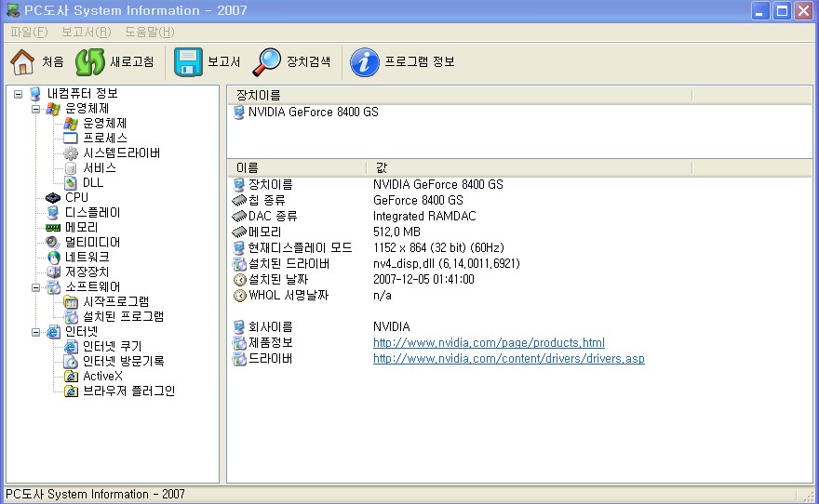The width and height of the screenshot is (819, 504).
Task: Select the 인터넷 방문기록 clock icon
Action: tap(71, 362)
